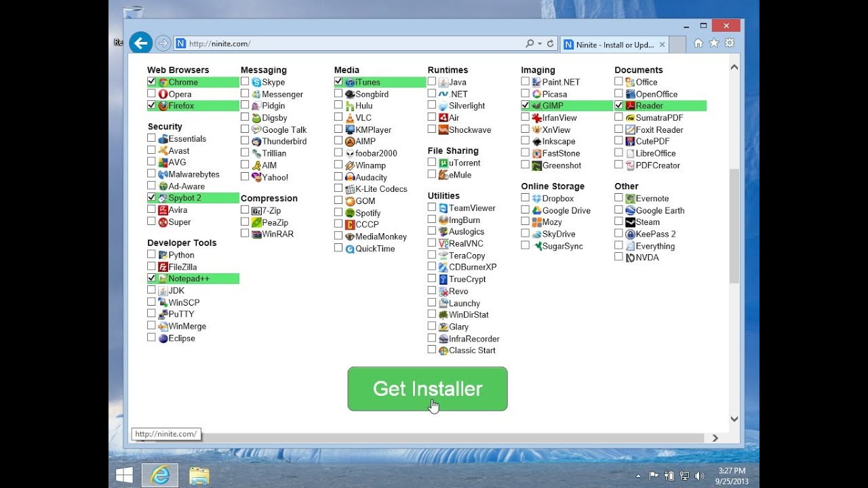868x488 pixels.
Task: Click the Java icon in Runtimes
Action: tap(443, 82)
